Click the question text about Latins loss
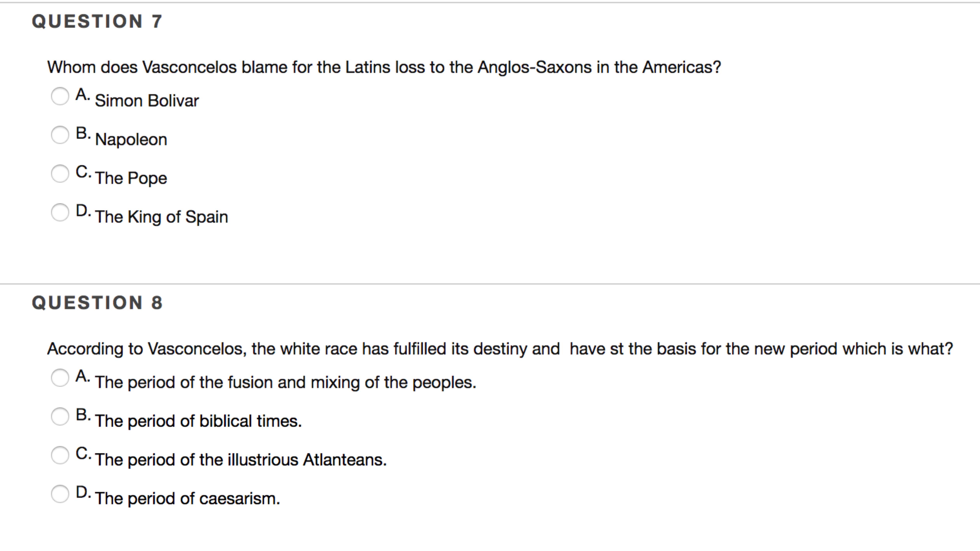Viewport: 980px width, 551px height. (384, 67)
